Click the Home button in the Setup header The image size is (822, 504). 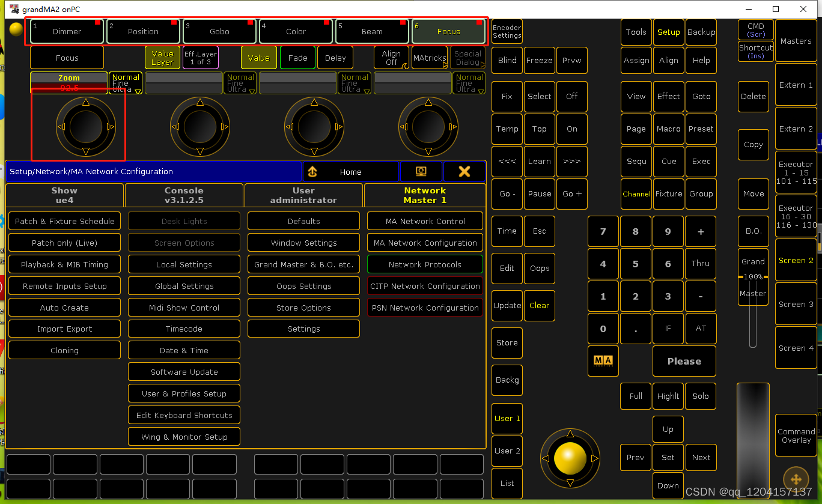(x=351, y=172)
